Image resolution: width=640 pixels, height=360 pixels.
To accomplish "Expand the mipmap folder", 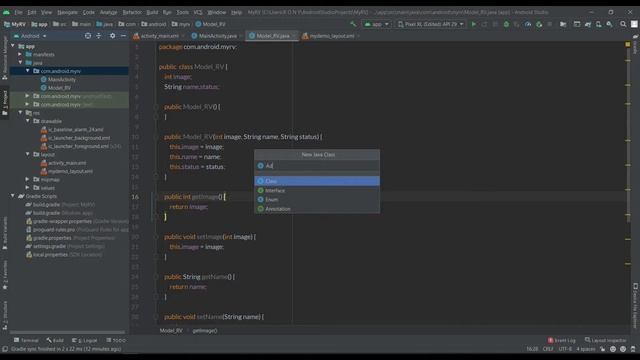I will click(x=27, y=179).
